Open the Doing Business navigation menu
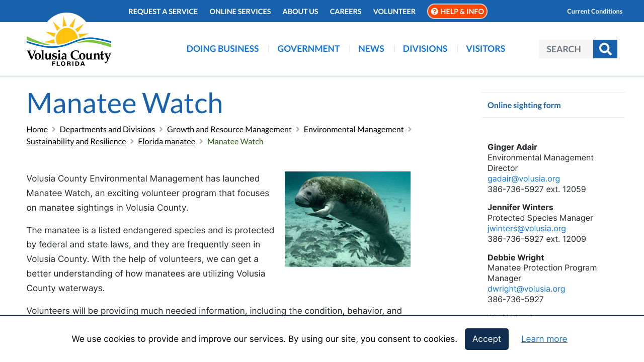 click(x=223, y=49)
